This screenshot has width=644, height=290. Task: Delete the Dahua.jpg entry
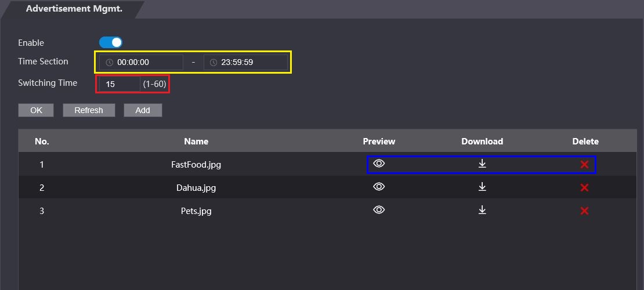point(584,187)
